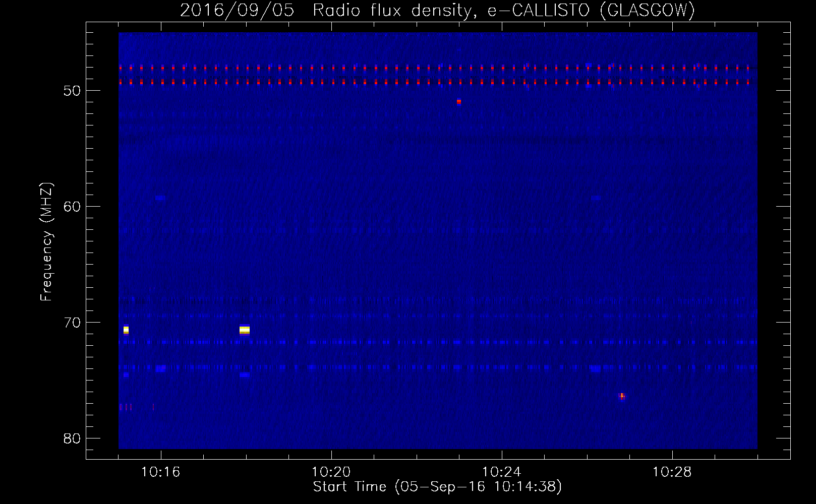The height and width of the screenshot is (504, 816).
Task: Select the 10:20 time tick label
Action: tap(331, 472)
